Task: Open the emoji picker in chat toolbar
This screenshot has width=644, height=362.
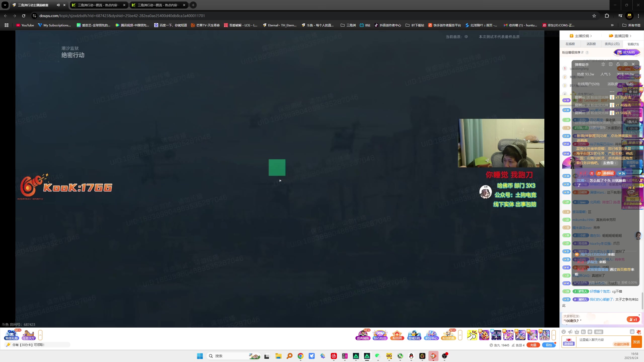Action: point(564,332)
